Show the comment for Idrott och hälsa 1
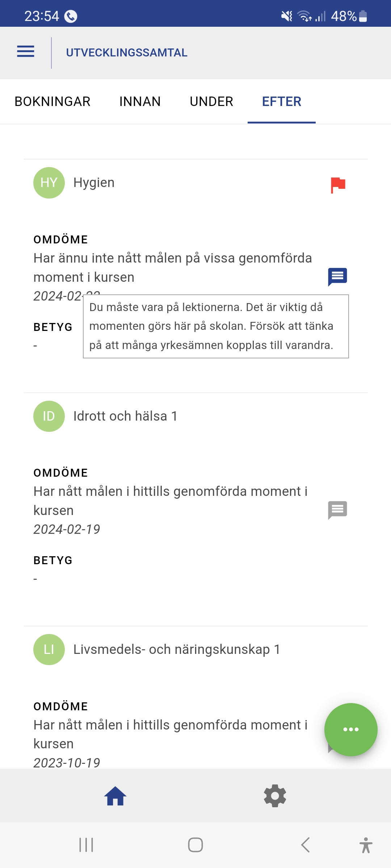The height and width of the screenshot is (868, 391). click(x=337, y=510)
